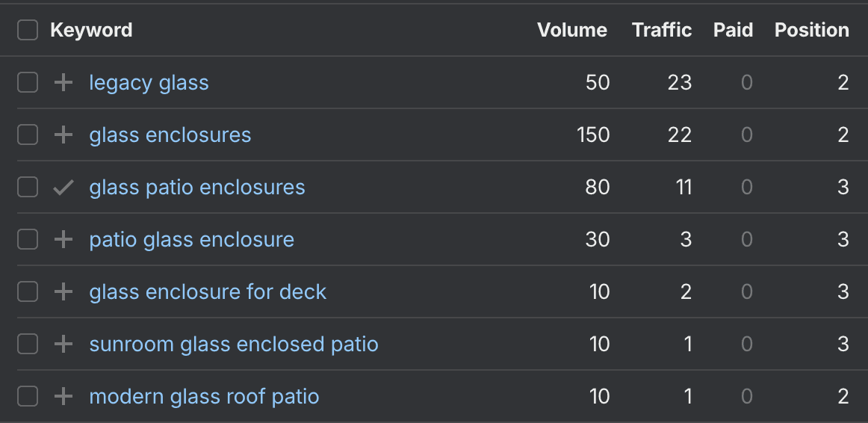Screen dimensions: 868x423
Task: Click plus icon next to modern glass roof patio
Action: pos(63,396)
